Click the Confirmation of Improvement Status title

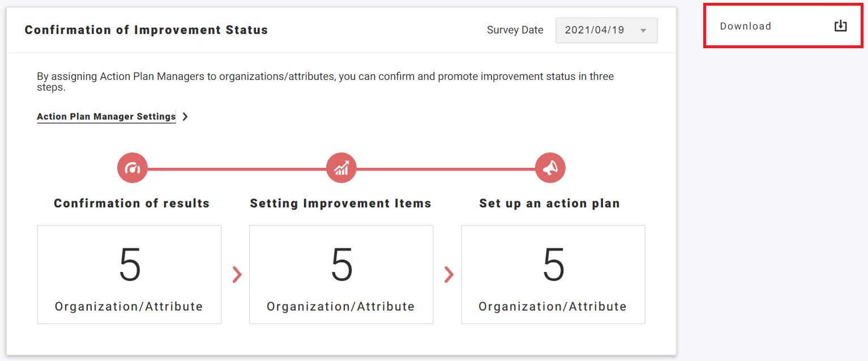click(146, 30)
